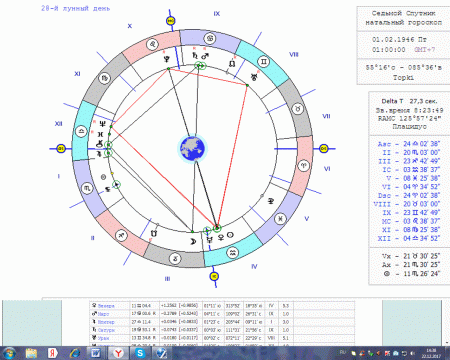Launch Internet Explorer from the taskbar
The width and height of the screenshot is (450, 360).
tap(75, 353)
